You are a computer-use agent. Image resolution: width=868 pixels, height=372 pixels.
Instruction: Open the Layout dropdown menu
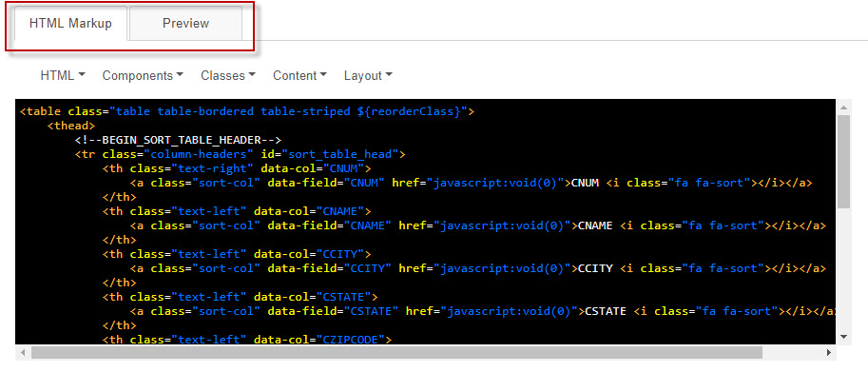[x=368, y=75]
